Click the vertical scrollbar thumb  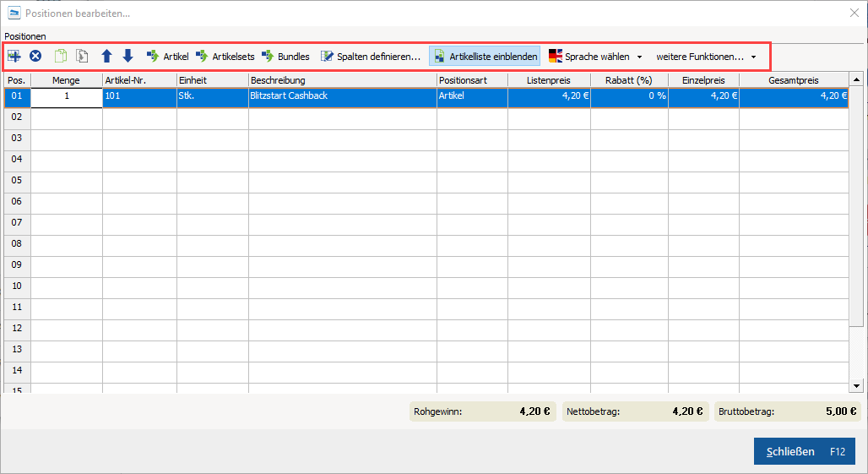click(856, 206)
